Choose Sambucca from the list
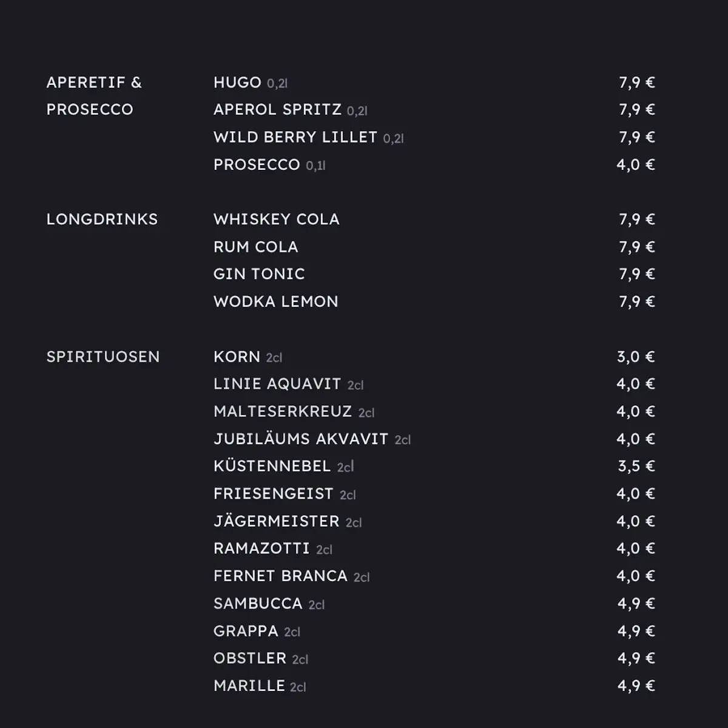Viewport: 728px width, 728px height. [269, 604]
